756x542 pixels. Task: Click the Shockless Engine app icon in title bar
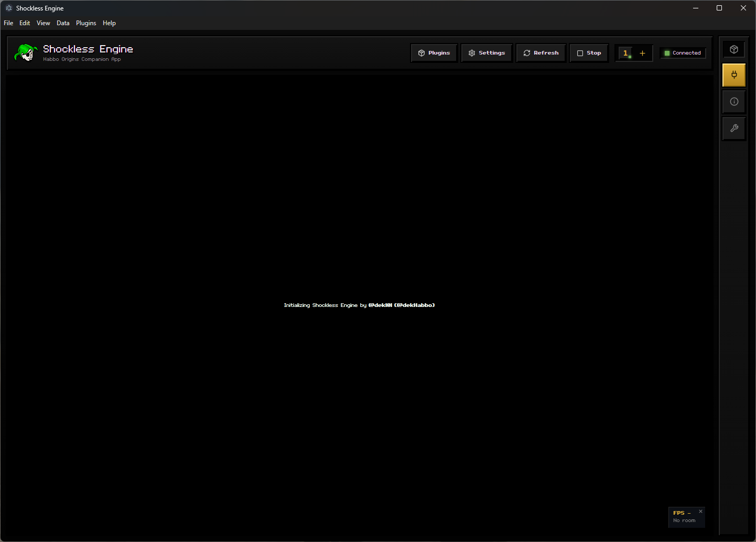click(9, 8)
